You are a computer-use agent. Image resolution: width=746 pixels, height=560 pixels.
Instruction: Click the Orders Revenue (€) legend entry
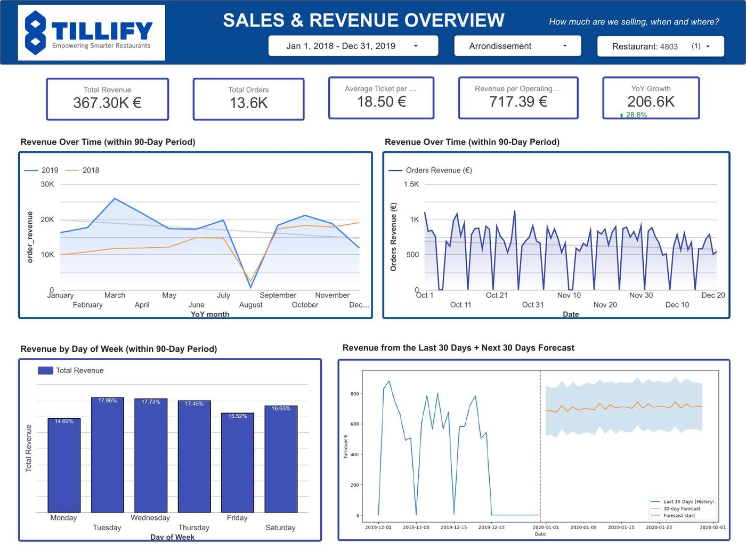pyautogui.click(x=431, y=171)
